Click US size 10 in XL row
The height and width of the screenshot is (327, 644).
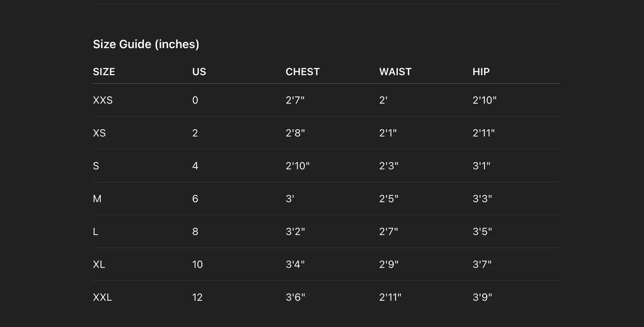[197, 265]
